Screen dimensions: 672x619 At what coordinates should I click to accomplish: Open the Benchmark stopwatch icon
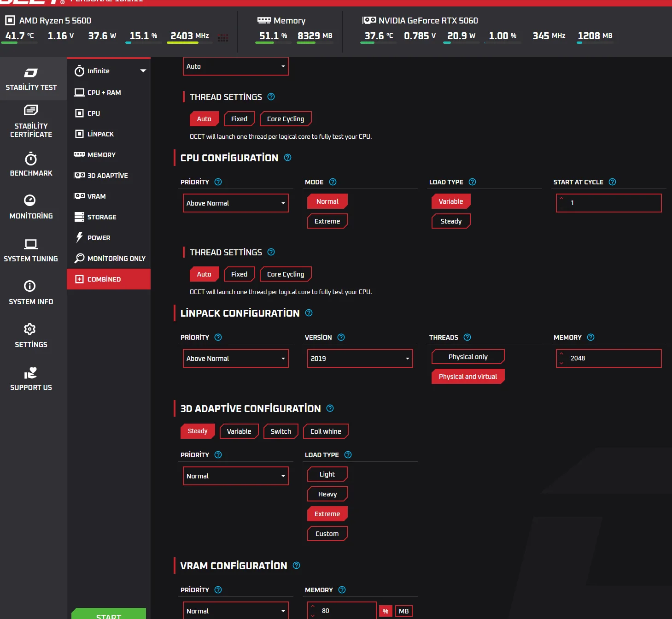point(31,159)
